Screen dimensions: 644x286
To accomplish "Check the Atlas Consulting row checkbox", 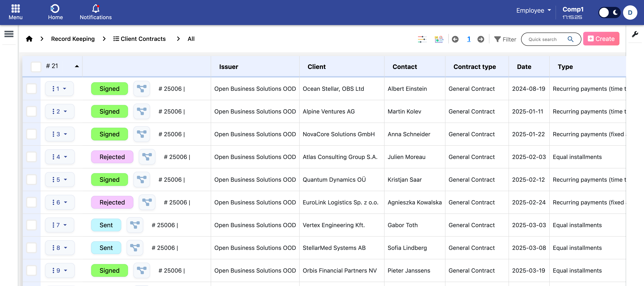I will click(x=32, y=157).
